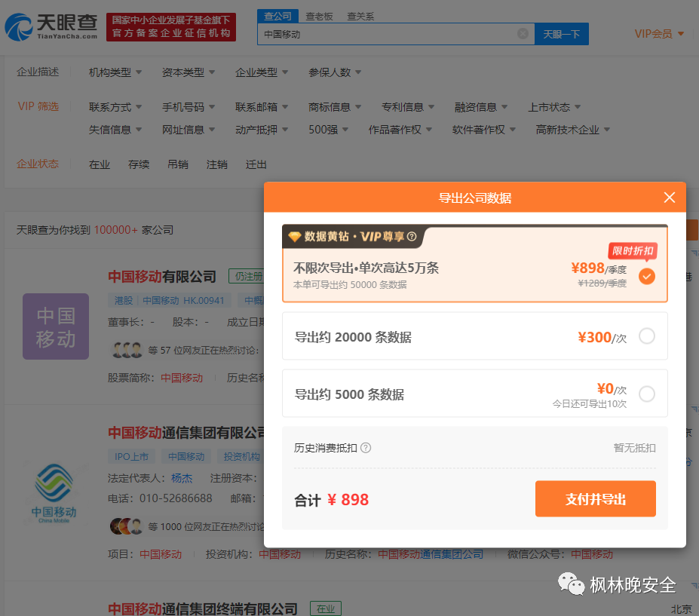The width and height of the screenshot is (699, 616).
Task: Expand 作品著作权 filter dropdown
Action: (x=400, y=130)
